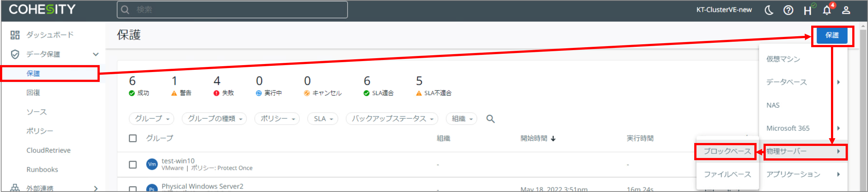Expand the データベース submenu arrow
The width and height of the screenshot is (868, 192).
[x=839, y=82]
